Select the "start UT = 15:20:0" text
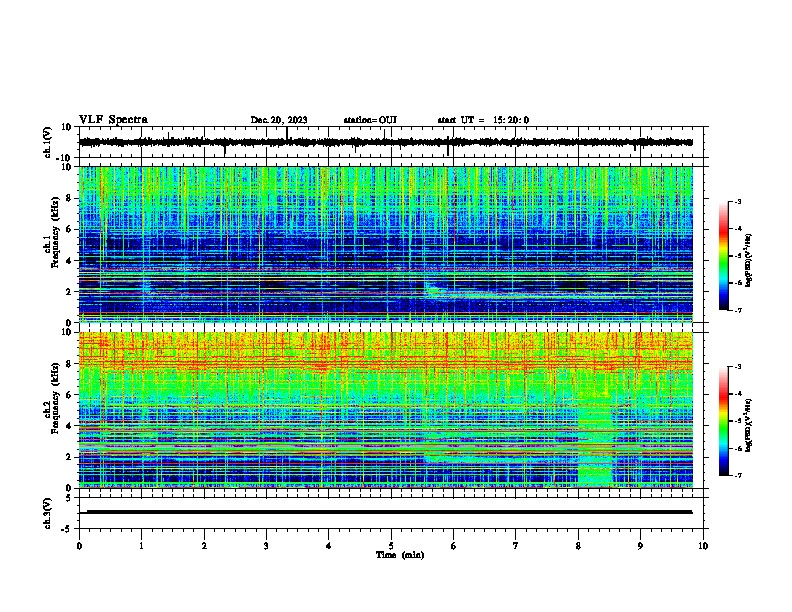Viewport: 792px width, 612px height. (483, 120)
